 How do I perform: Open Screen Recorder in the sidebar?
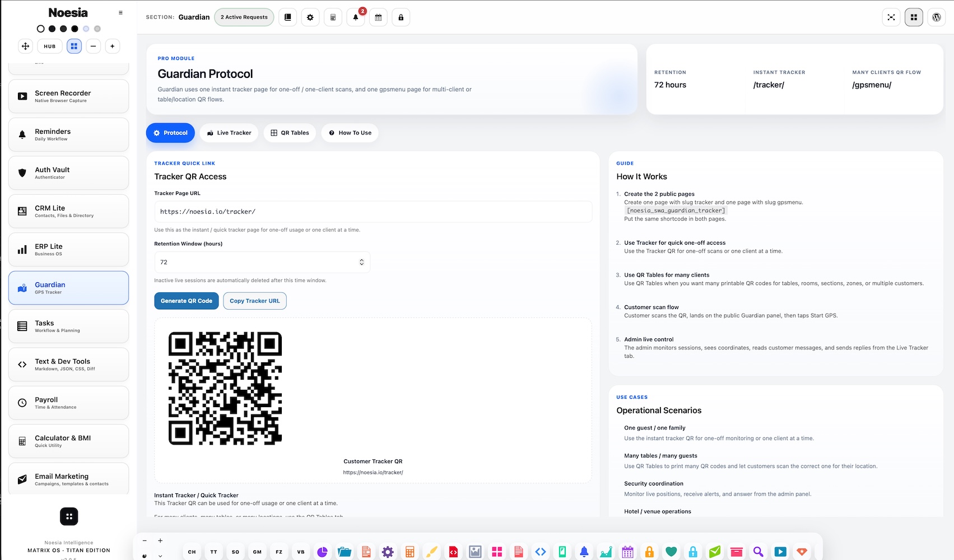coord(69,96)
